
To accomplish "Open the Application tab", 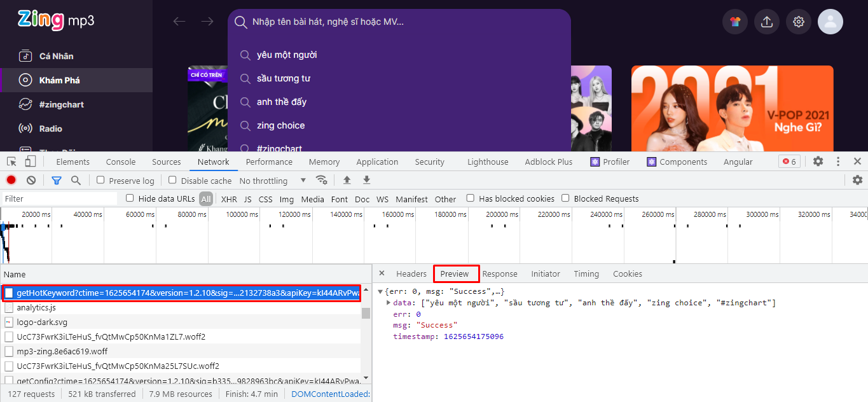I will pyautogui.click(x=377, y=162).
